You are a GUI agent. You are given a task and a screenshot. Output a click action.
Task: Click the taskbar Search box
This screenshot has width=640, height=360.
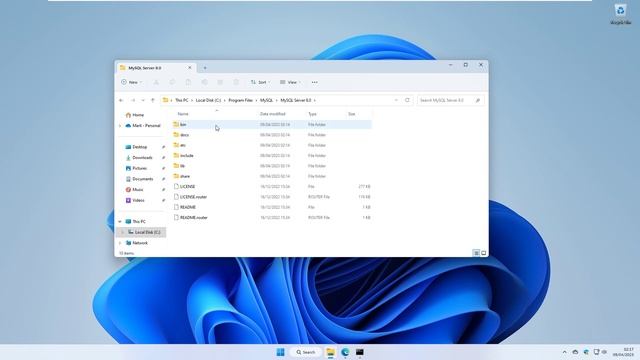coord(306,352)
